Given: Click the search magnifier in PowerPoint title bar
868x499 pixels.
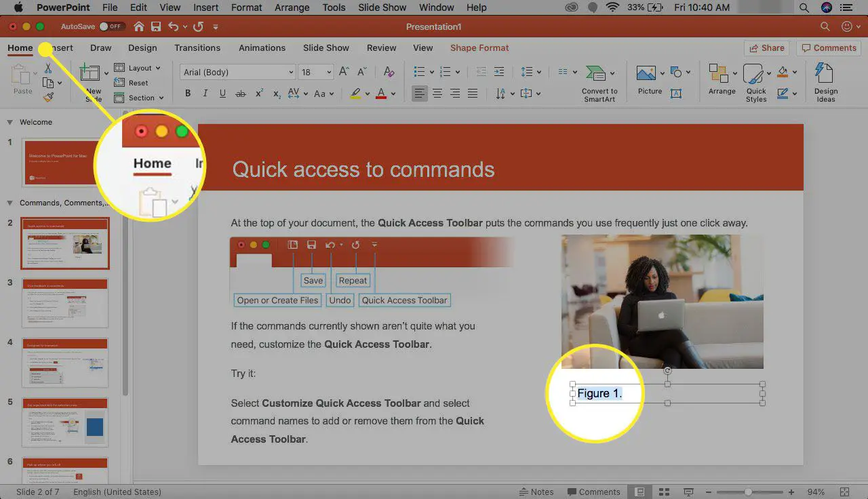Looking at the screenshot, I should pos(825,26).
